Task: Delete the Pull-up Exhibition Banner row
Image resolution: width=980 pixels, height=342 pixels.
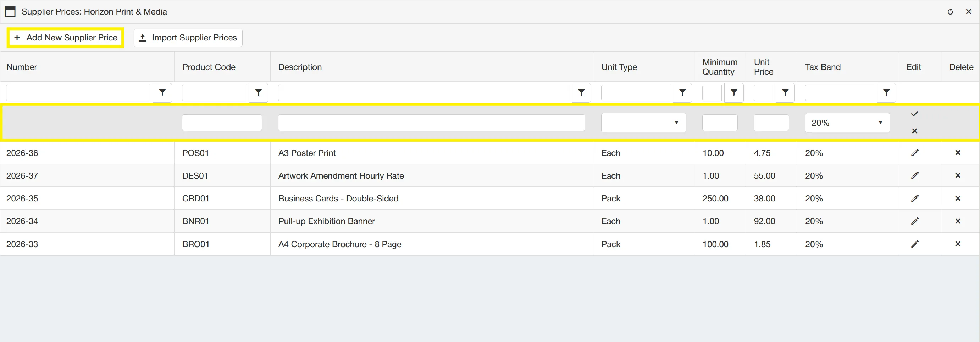Action: coord(958,221)
